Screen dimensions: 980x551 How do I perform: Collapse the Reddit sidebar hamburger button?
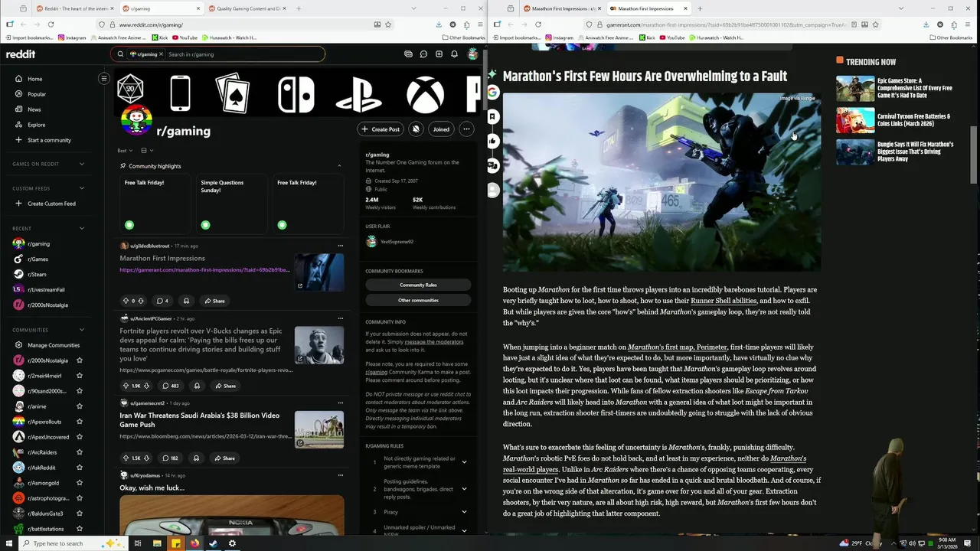pyautogui.click(x=104, y=78)
